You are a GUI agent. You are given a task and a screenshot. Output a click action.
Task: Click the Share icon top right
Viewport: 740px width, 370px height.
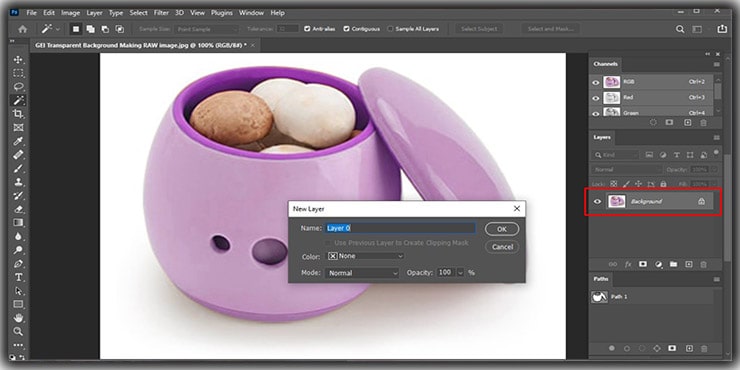pos(722,29)
